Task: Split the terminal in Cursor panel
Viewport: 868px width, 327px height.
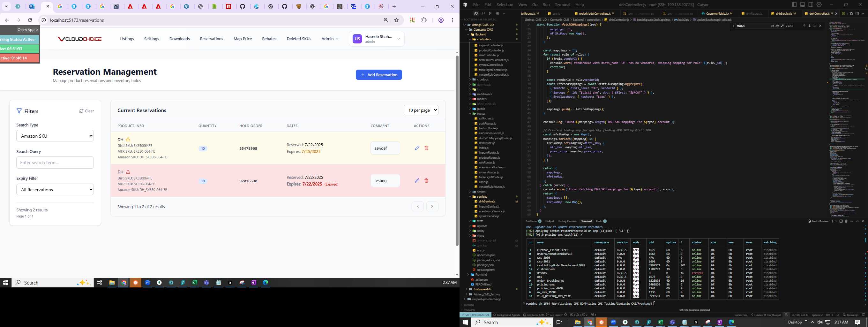Action: [841, 221]
